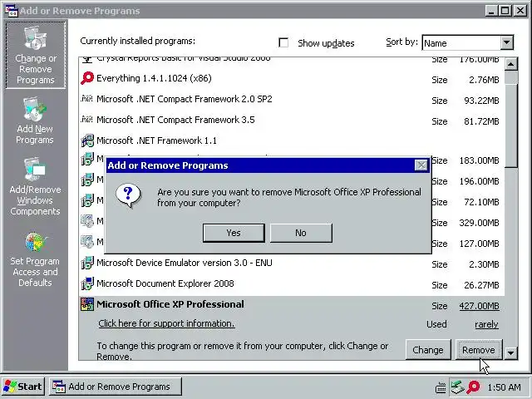This screenshot has height=399, width=532.
Task: Click the 2.76MB size value
Action: (484, 80)
